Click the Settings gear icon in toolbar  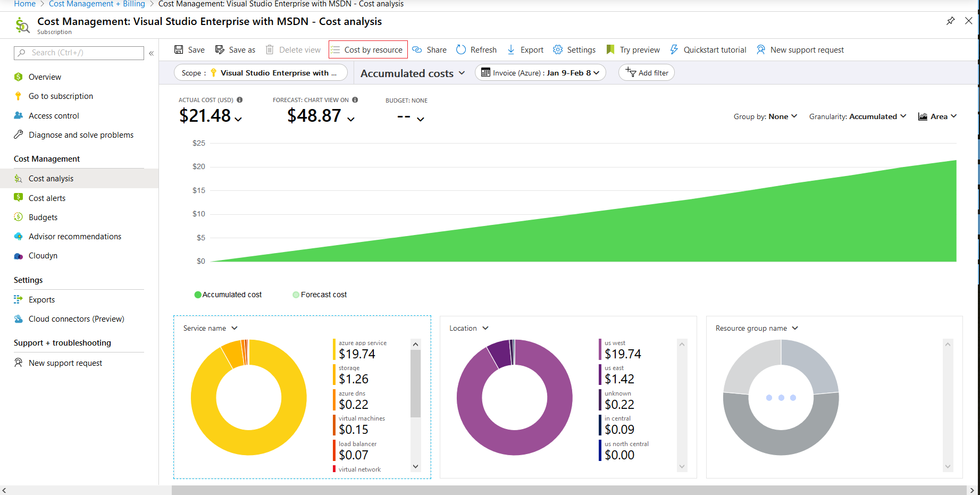point(558,49)
